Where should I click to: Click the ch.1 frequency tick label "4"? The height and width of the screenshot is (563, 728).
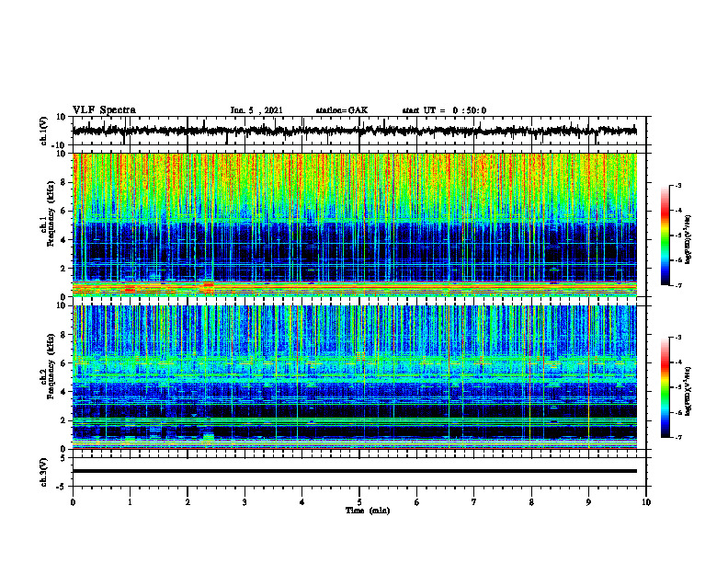pos(64,240)
